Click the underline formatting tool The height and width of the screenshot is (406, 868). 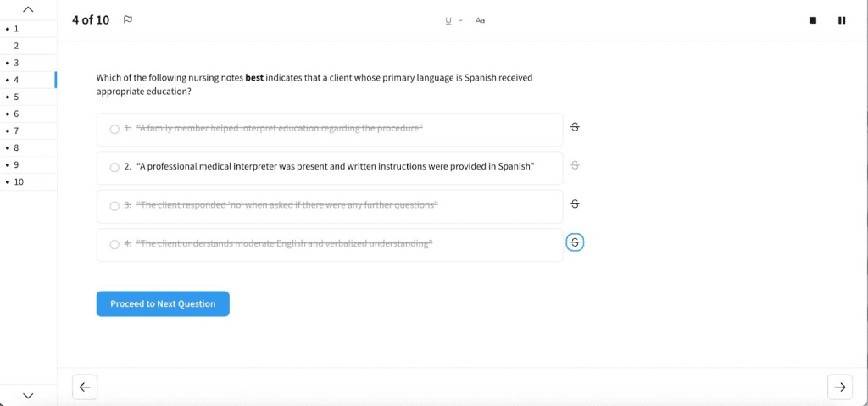[x=448, y=20]
